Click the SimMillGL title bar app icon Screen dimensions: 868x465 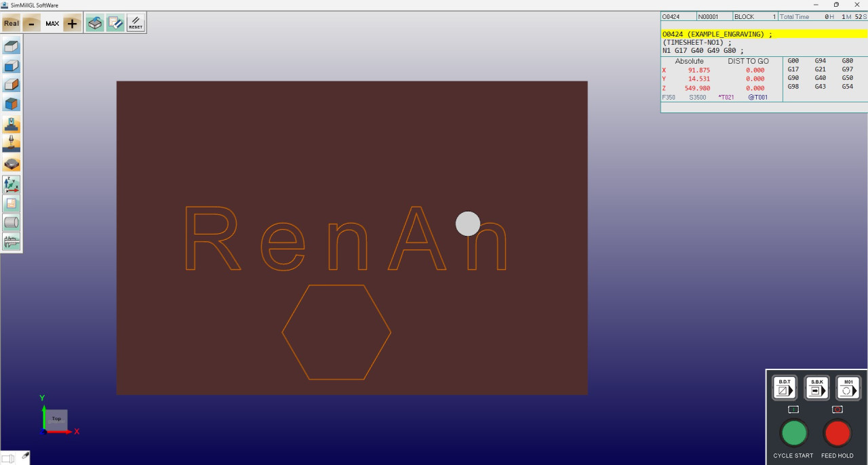click(5, 5)
